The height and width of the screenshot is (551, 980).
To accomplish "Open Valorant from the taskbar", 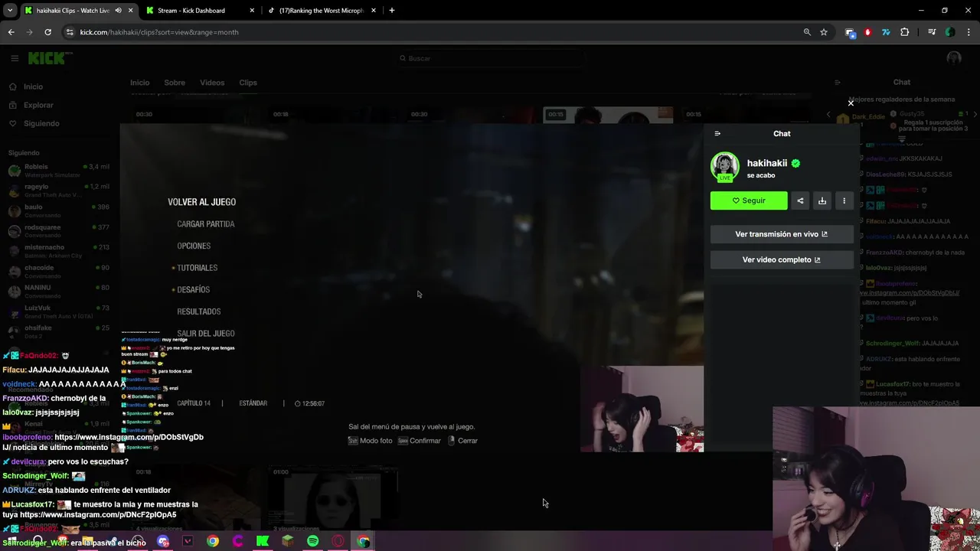I will (x=188, y=541).
